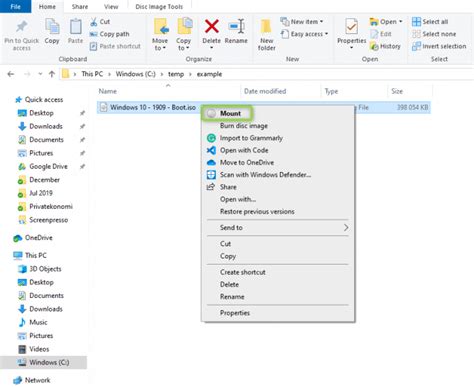The width and height of the screenshot is (474, 387).
Task: Open OneDrive in navigation pane
Action: click(38, 238)
